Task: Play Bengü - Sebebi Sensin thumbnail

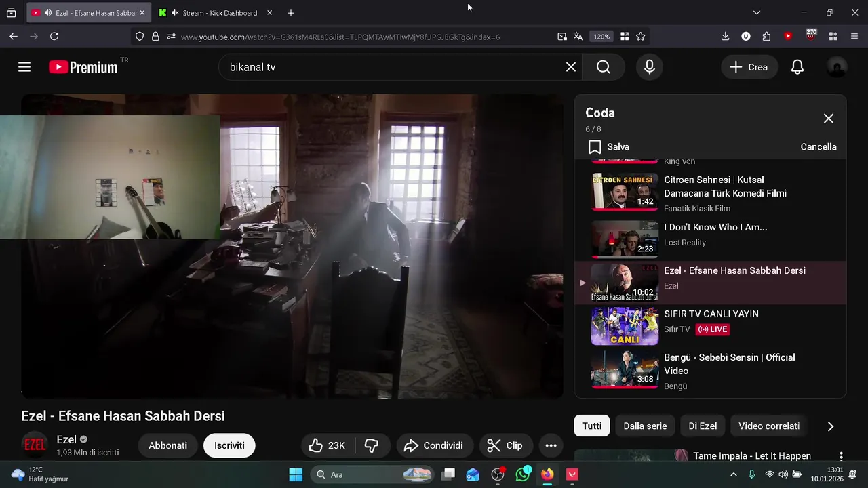Action: coord(625,369)
